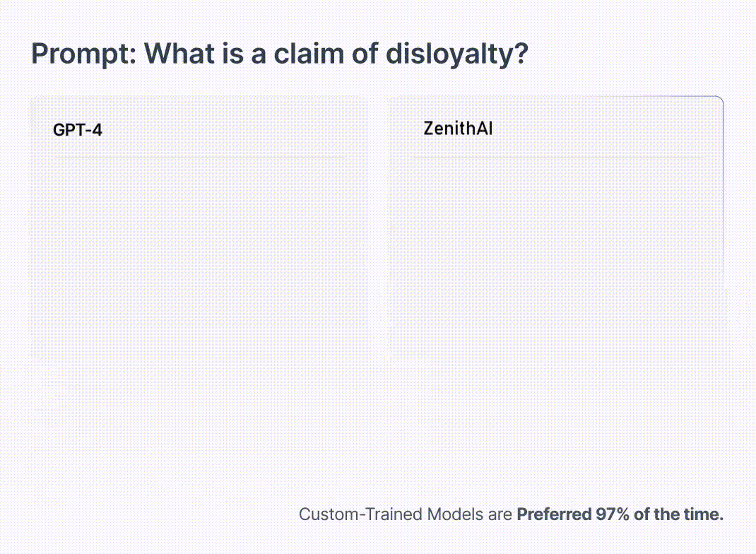756x554 pixels.
Task: Click the ZenithAI panel title
Action: (458, 129)
